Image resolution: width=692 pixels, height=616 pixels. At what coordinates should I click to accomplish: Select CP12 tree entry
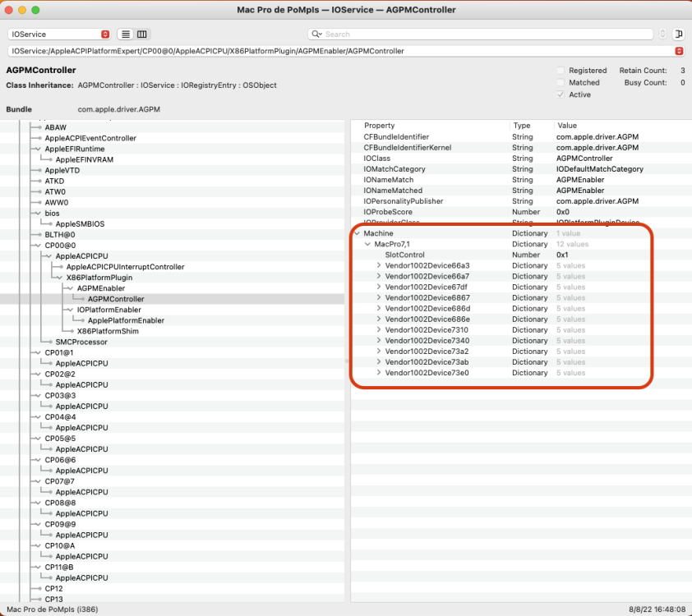pyautogui.click(x=54, y=589)
